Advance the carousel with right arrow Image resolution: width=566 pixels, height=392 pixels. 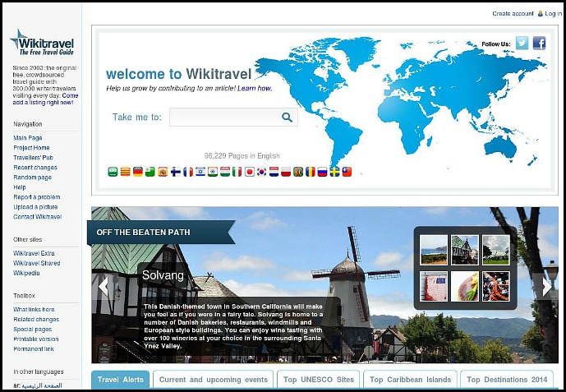[547, 286]
